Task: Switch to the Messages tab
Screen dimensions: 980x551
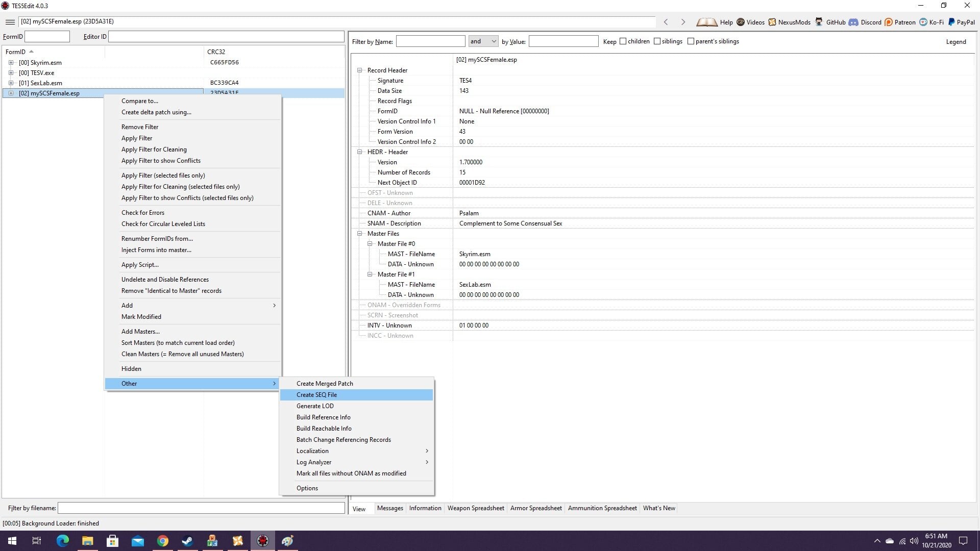Action: [x=390, y=508]
